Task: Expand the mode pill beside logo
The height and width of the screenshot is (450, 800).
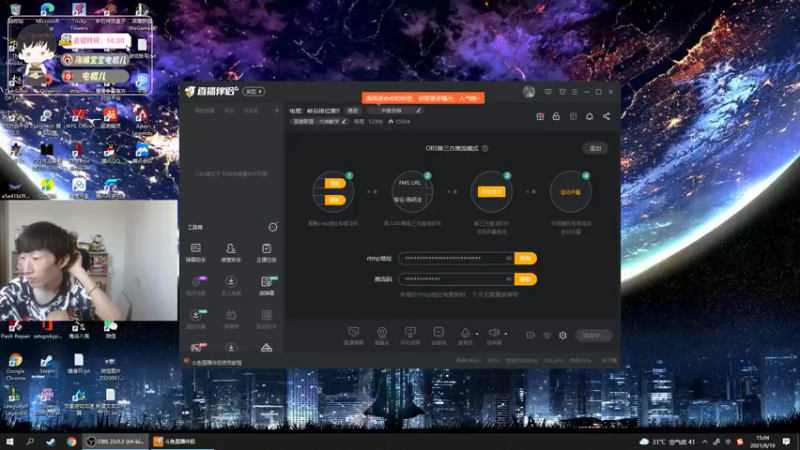Action: click(254, 91)
